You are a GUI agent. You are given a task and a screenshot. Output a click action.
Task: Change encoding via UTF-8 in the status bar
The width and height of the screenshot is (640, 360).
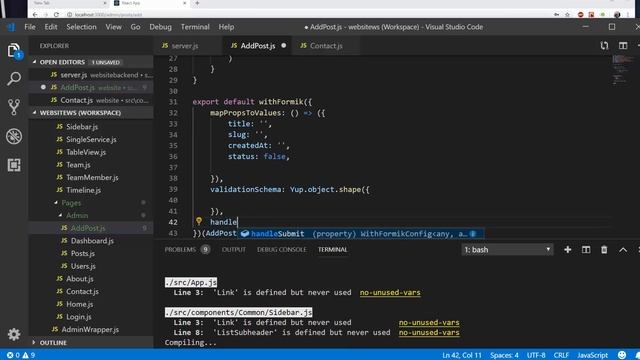(536, 355)
